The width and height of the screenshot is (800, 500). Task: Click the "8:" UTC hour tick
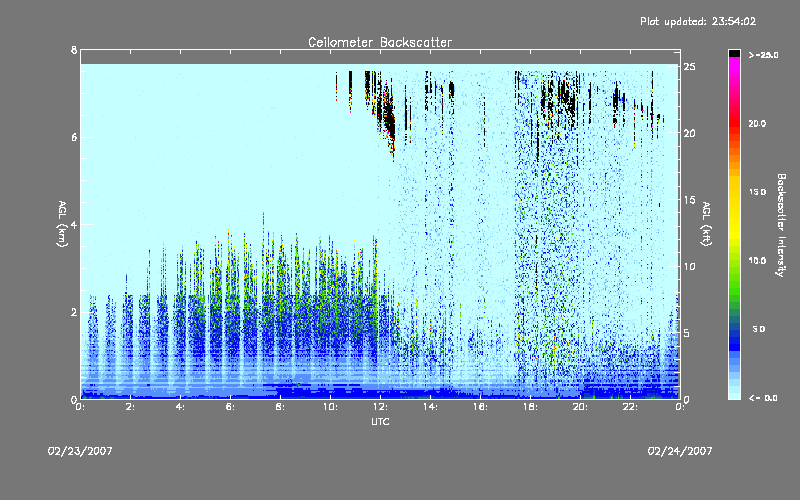[x=281, y=407]
